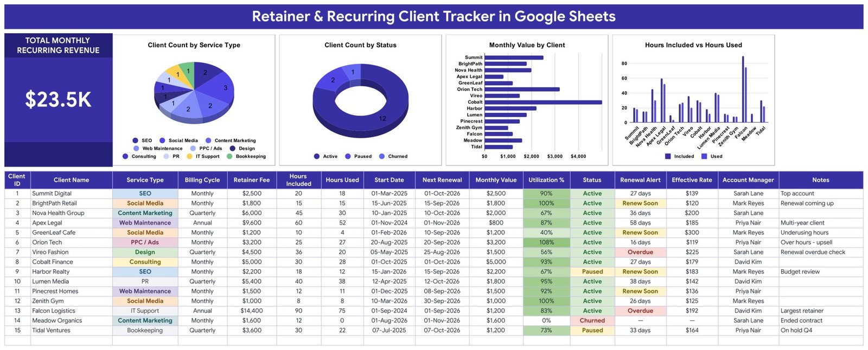Click the 01-Nov-2024 start date cell
The image size is (868, 350).
coord(389,223)
